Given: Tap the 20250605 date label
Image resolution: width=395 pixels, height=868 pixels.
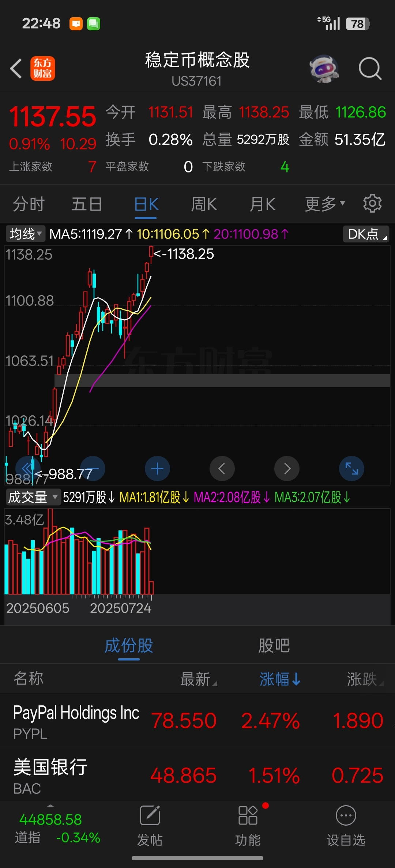Looking at the screenshot, I should (x=38, y=608).
